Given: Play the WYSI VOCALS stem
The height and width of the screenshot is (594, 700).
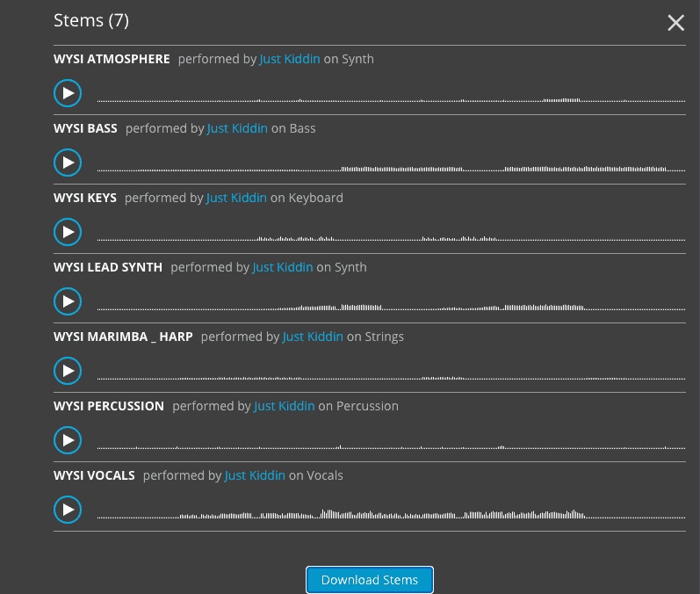Looking at the screenshot, I should point(68,510).
